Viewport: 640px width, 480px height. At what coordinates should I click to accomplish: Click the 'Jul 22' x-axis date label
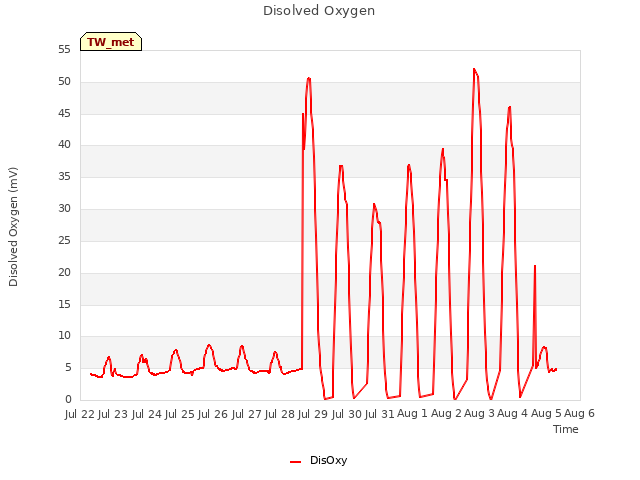pyautogui.click(x=80, y=414)
